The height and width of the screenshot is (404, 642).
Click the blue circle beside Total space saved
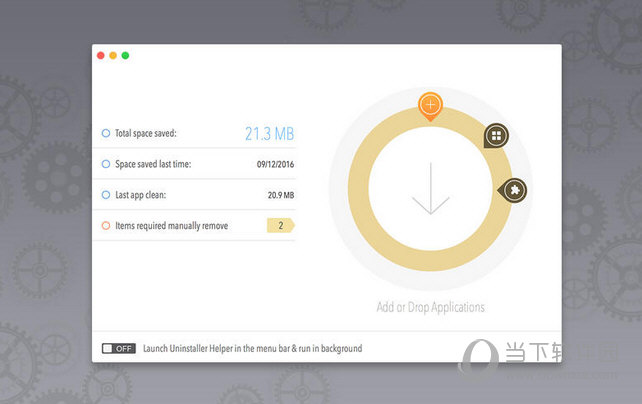pos(106,133)
